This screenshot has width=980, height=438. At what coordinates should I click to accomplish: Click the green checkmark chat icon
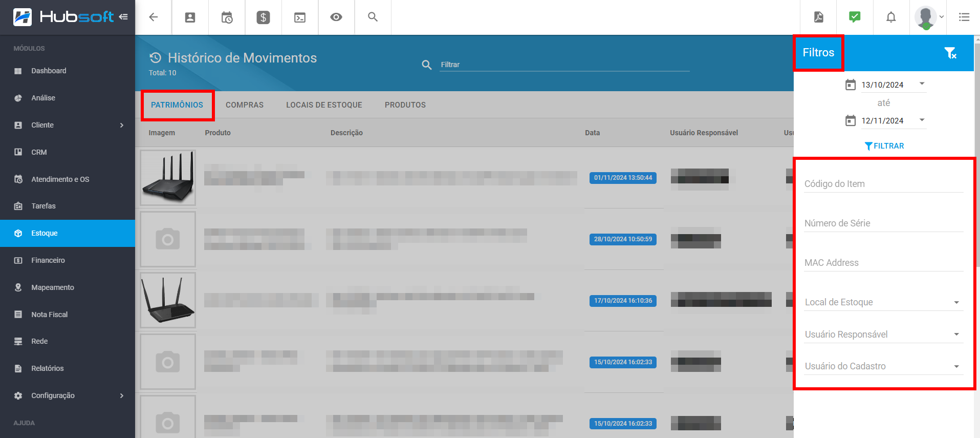click(855, 17)
